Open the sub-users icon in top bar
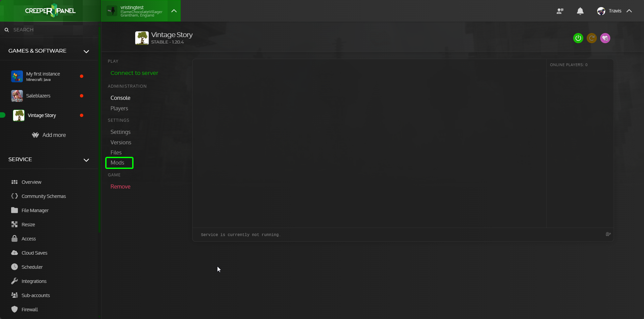The width and height of the screenshot is (644, 319). pyautogui.click(x=560, y=11)
